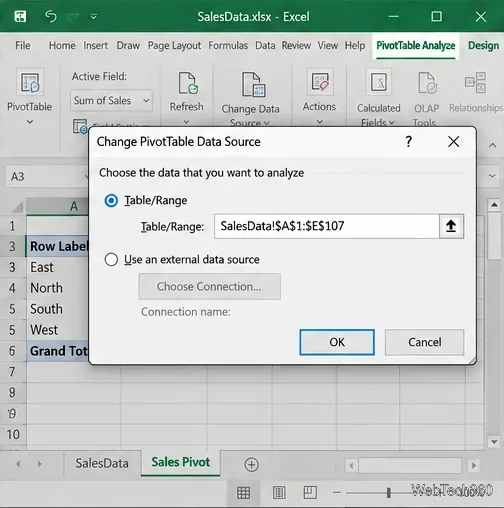Open the Data ribbon tab
504x508 pixels.
pos(265,45)
